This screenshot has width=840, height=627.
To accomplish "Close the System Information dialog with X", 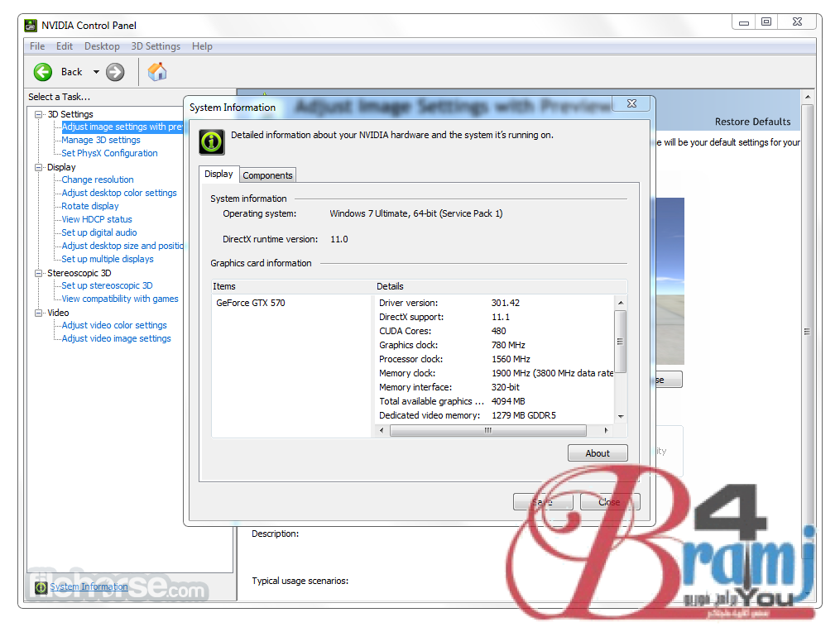I will pos(631,104).
